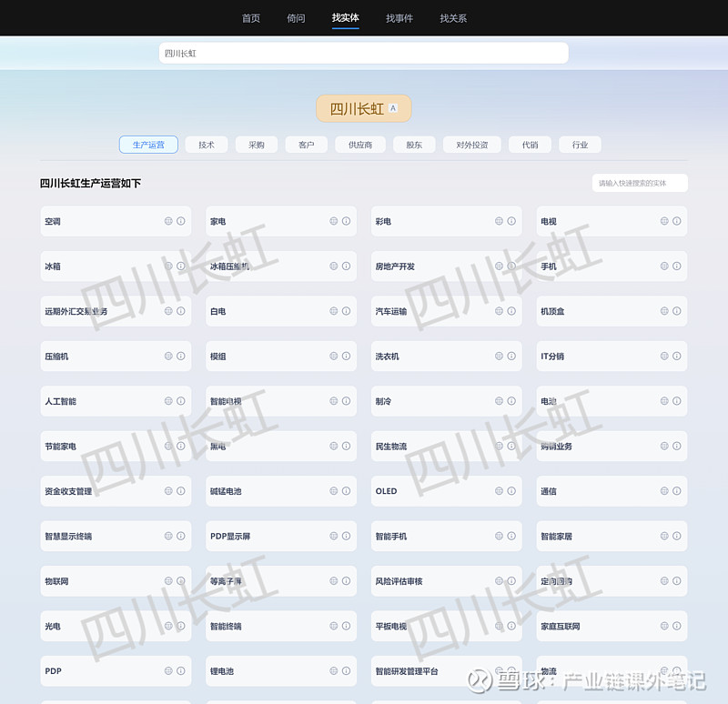Click the globe icon on the 通信 card
This screenshot has height=704, width=728.
[x=664, y=491]
